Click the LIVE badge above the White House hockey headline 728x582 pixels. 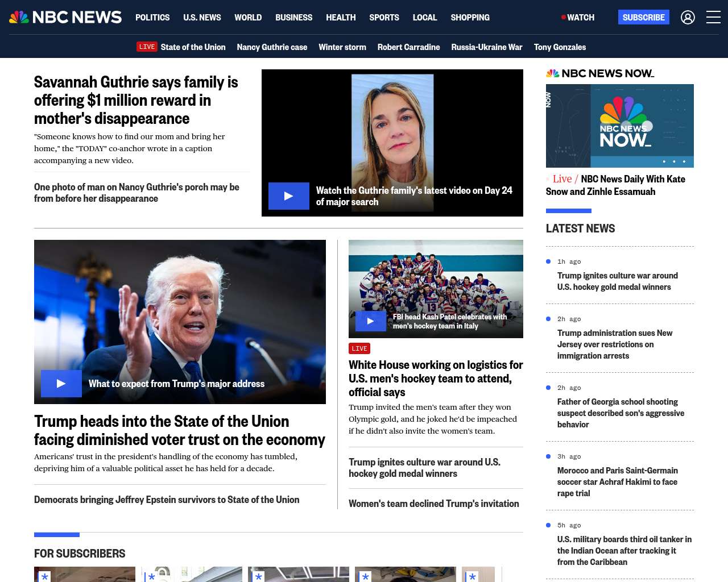tap(359, 348)
